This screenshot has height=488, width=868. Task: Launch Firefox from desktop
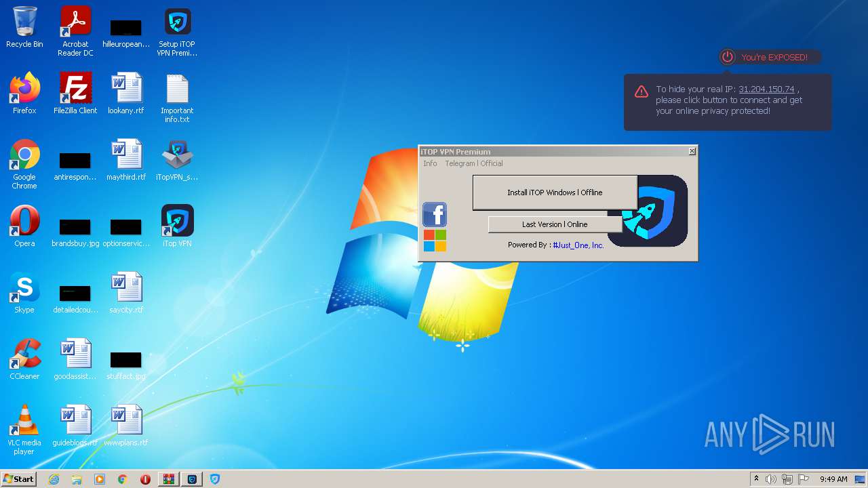(x=24, y=94)
